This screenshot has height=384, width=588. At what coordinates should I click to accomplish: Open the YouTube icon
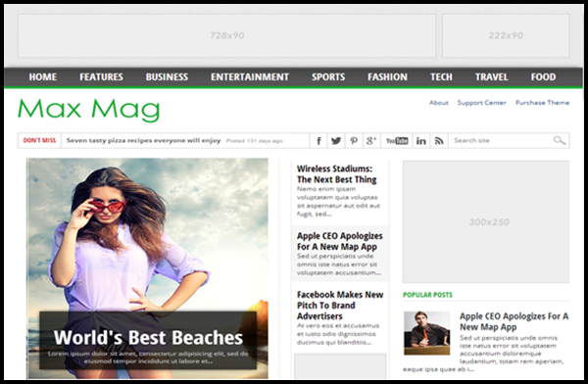tap(397, 141)
